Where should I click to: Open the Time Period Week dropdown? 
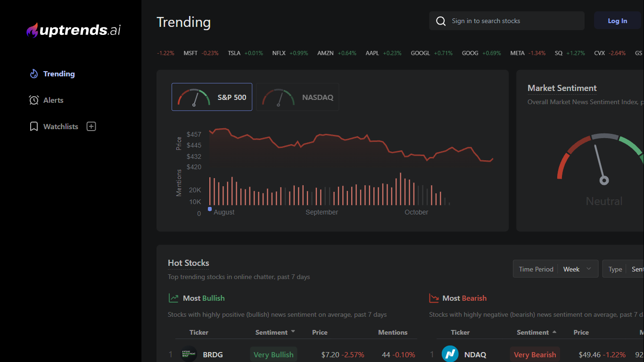556,269
